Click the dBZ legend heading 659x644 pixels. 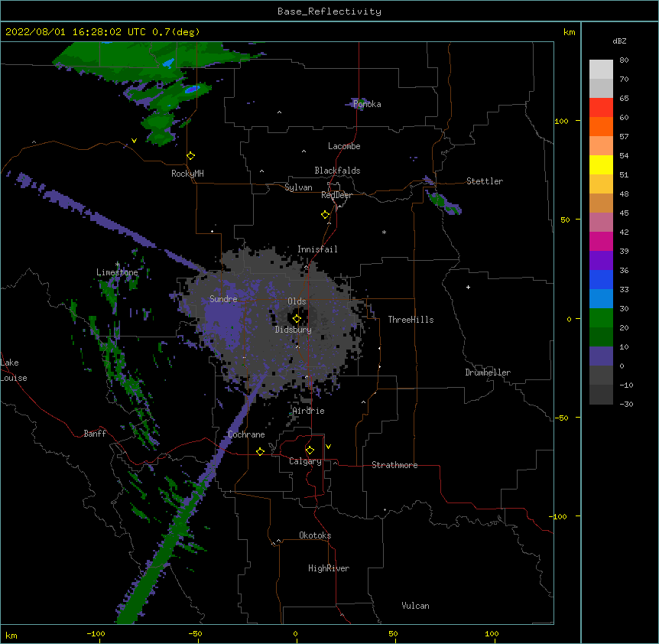(x=619, y=41)
